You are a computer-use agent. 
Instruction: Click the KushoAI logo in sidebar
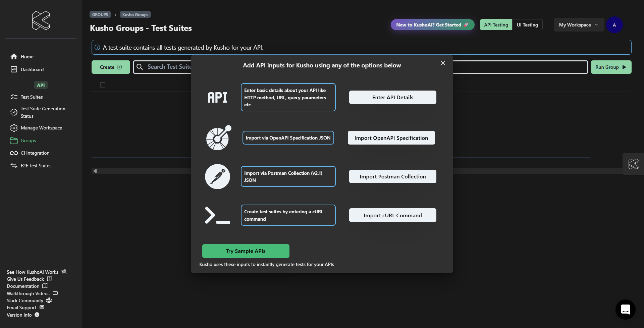click(41, 20)
